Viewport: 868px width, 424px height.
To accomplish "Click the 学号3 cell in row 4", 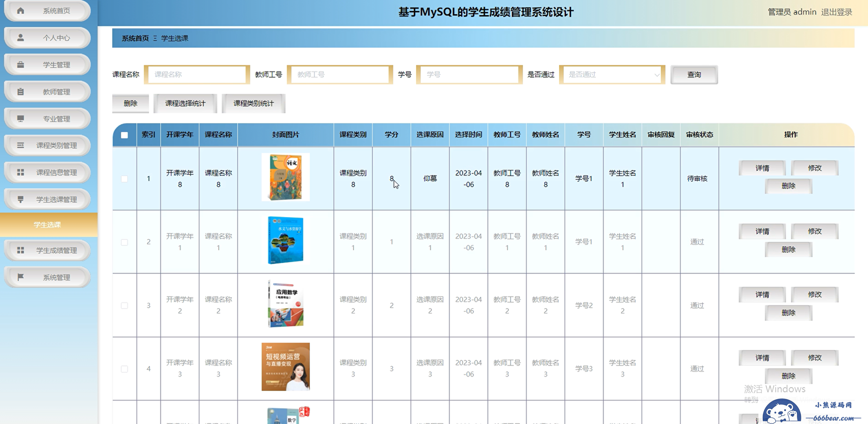I will tap(584, 369).
